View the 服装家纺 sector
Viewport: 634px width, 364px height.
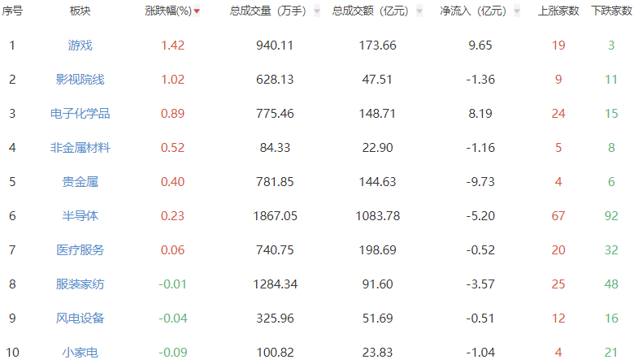[x=80, y=284]
